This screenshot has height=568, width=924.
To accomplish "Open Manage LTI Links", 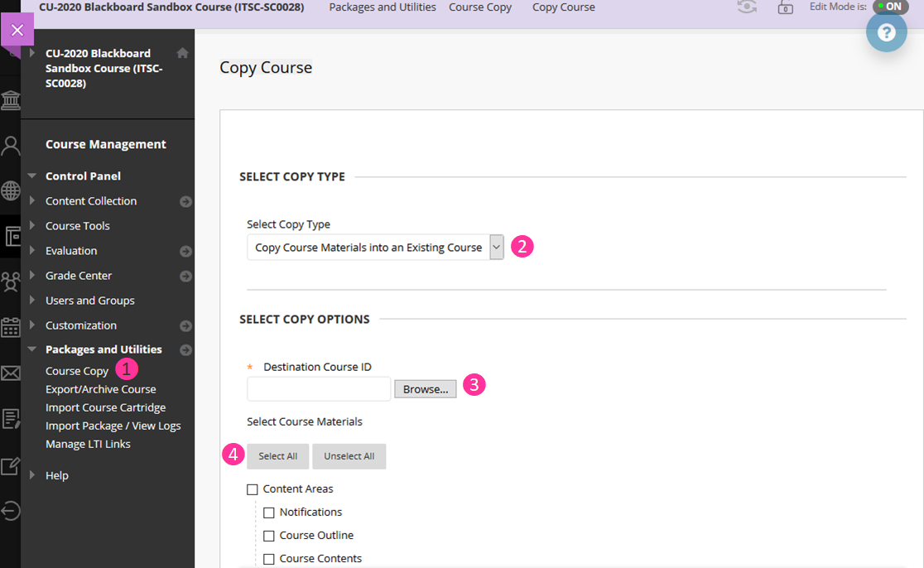I will (x=88, y=445).
